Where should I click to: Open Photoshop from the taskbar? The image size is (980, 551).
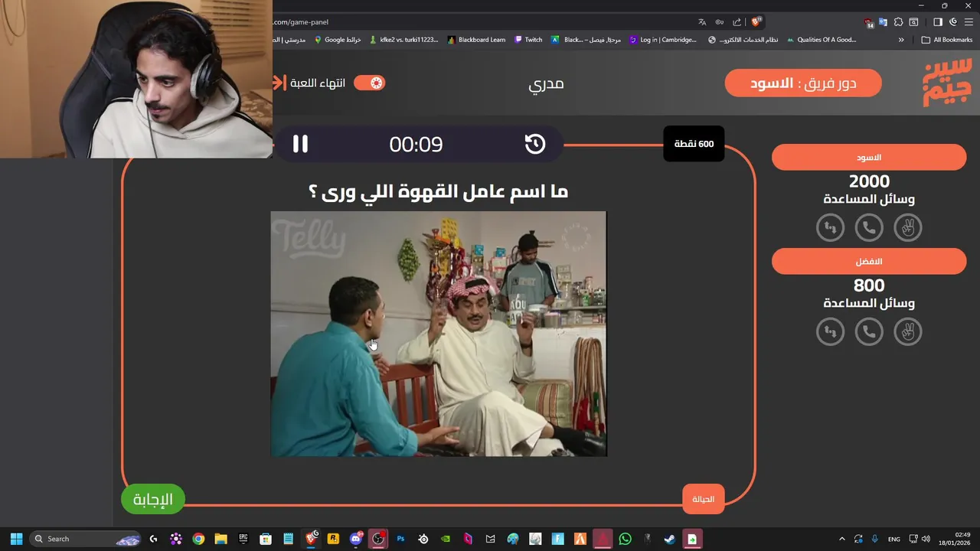(x=400, y=539)
